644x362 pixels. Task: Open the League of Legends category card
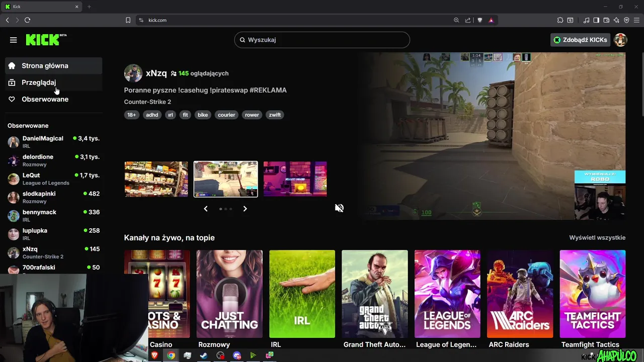point(447,294)
